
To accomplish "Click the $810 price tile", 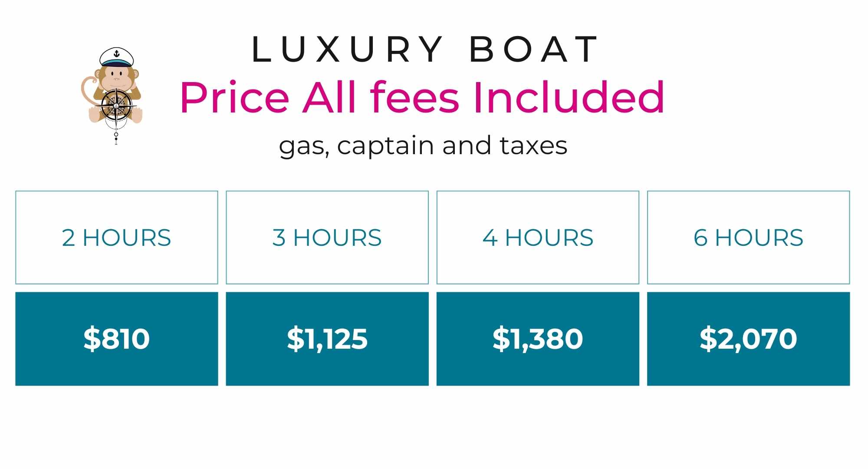I will [x=116, y=339].
